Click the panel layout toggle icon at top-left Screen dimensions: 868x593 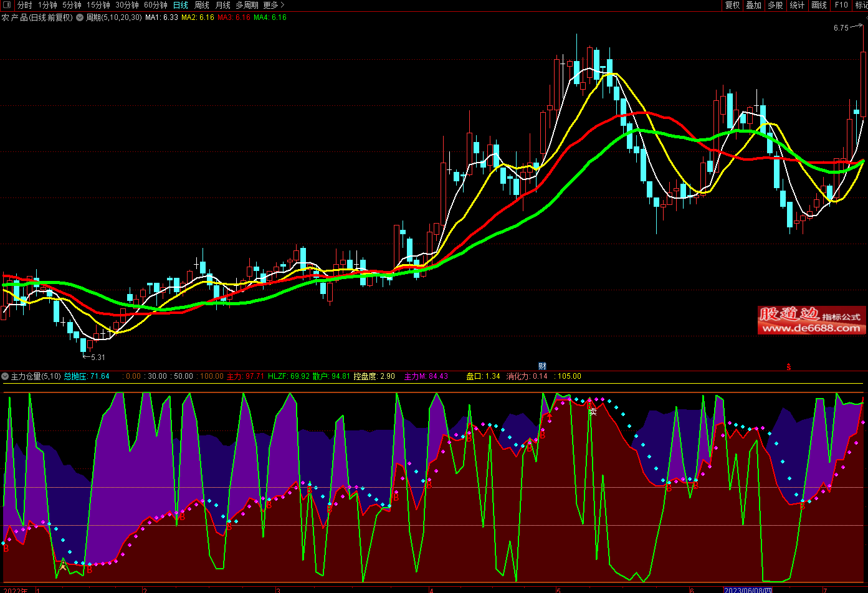coord(6,5)
